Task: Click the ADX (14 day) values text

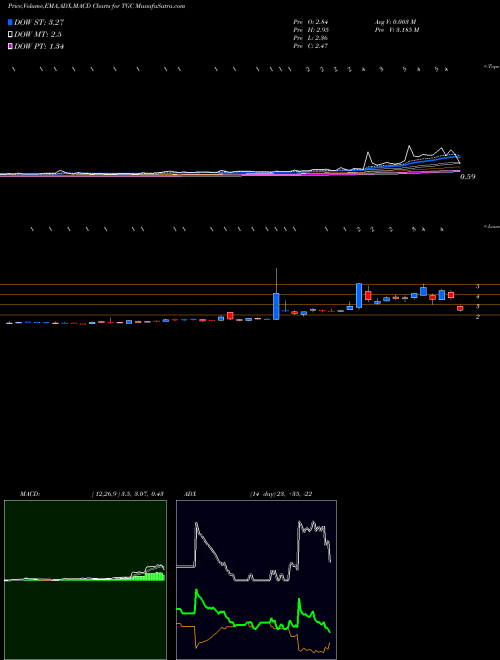Action: point(281,494)
